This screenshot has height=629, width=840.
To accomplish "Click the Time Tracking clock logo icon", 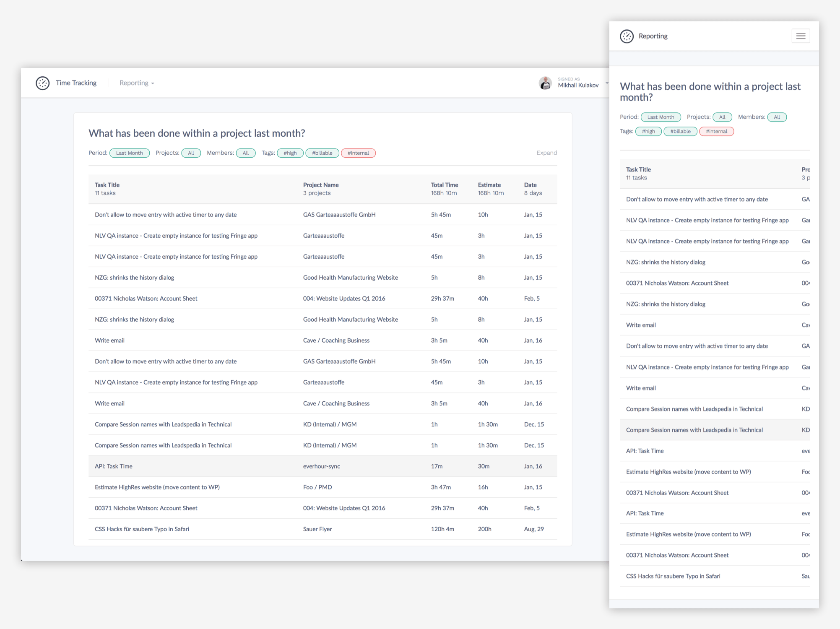I will point(42,83).
